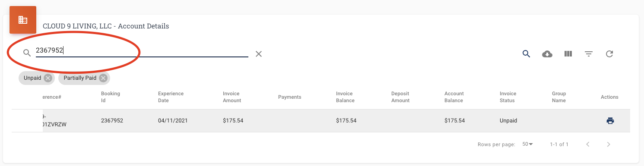Remove the Partially Paid filter chip
The width and height of the screenshot is (644, 166).
tap(103, 78)
